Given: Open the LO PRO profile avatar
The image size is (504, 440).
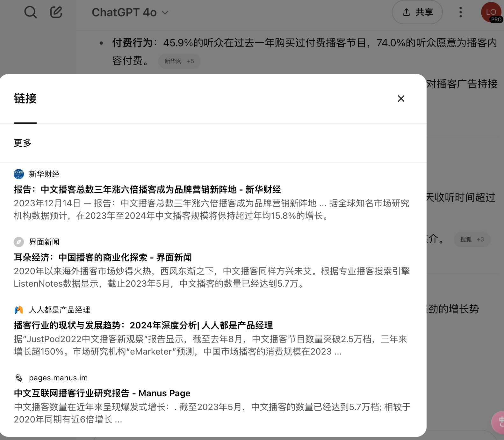Looking at the screenshot, I should point(491,13).
